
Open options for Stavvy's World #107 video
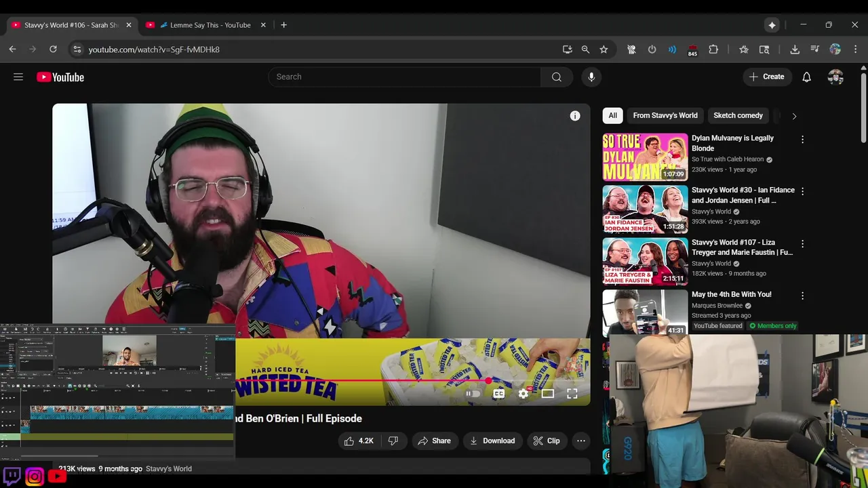pos(802,244)
